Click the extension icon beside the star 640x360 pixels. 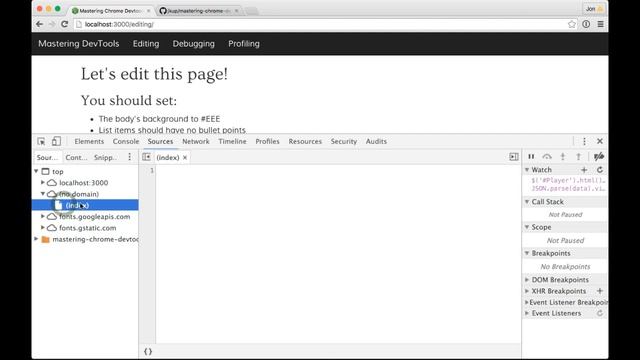[x=586, y=24]
